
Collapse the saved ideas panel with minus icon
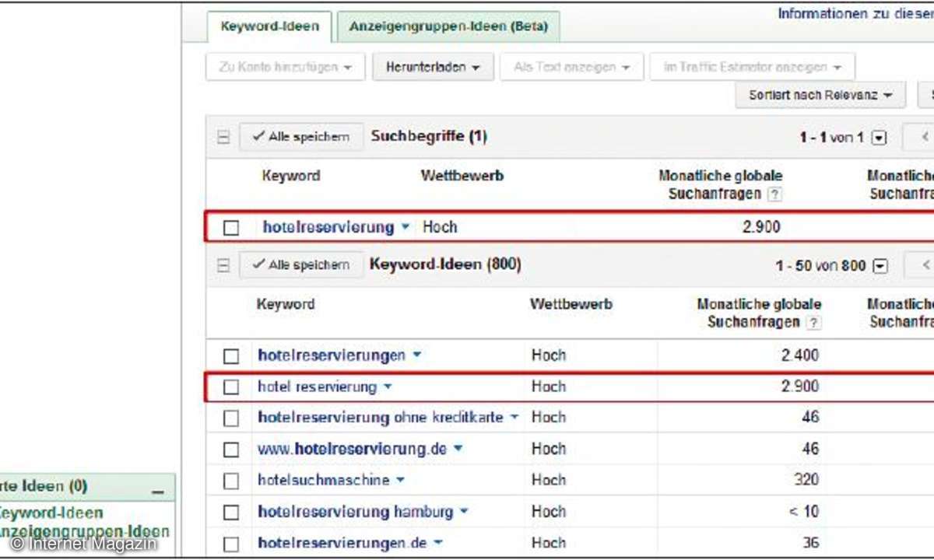[158, 492]
